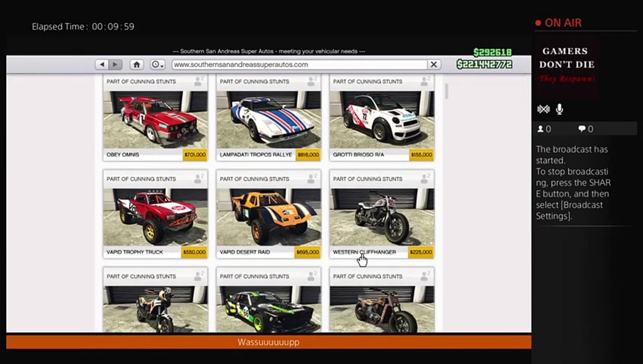Screen dimensions: 643x364
Task: Select the $550,000 price tag
Action: [195, 252]
